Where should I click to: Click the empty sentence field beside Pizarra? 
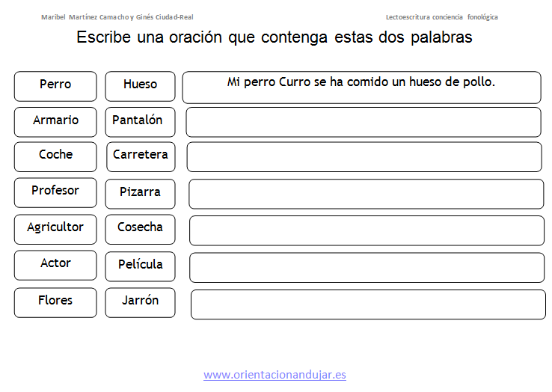click(x=366, y=194)
